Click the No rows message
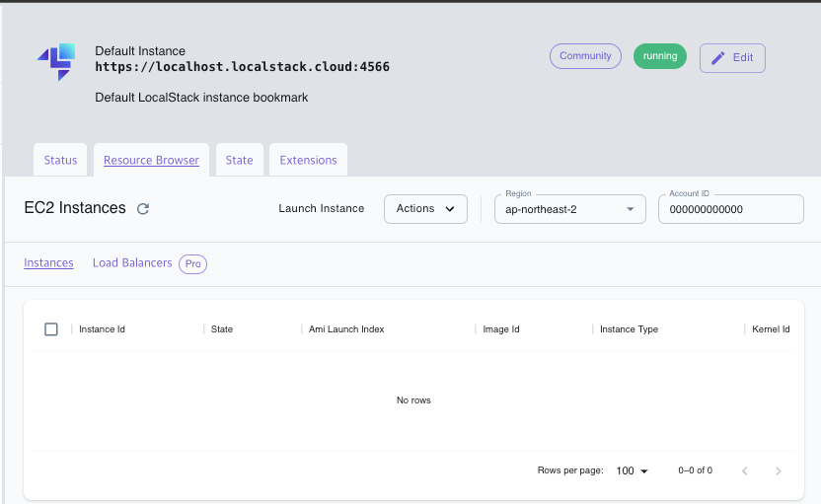This screenshot has width=821, height=504. [413, 400]
